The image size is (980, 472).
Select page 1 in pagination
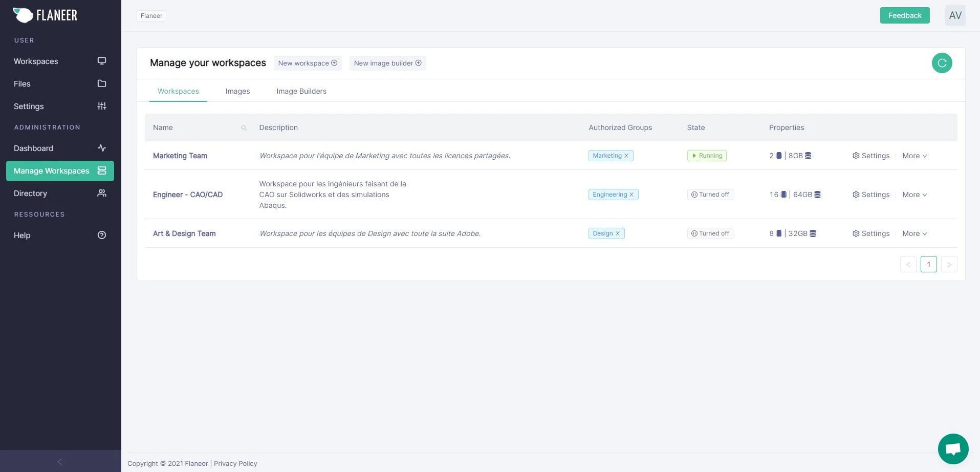928,264
